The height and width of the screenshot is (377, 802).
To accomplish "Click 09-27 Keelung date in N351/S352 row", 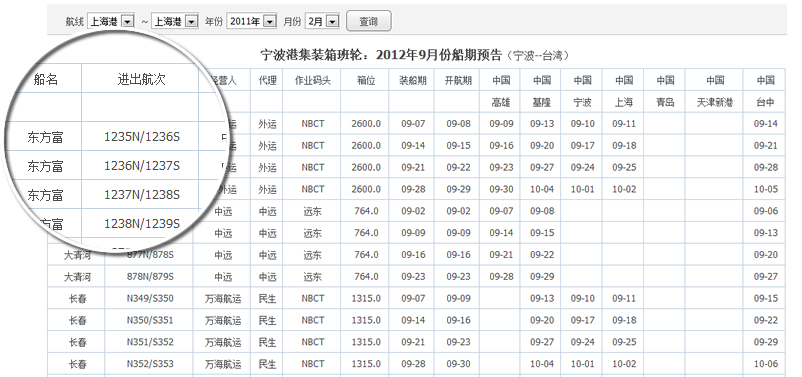I will click(542, 342).
